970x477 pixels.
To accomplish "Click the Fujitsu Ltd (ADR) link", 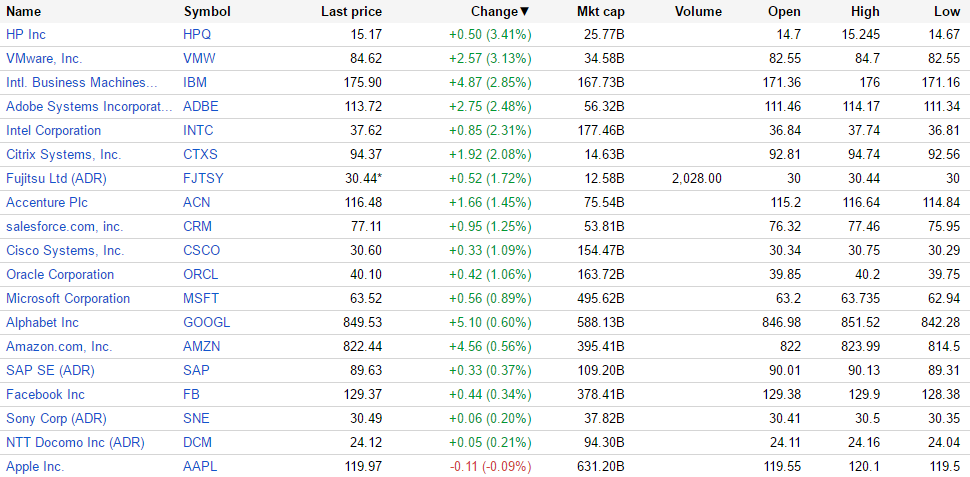I will [x=56, y=179].
